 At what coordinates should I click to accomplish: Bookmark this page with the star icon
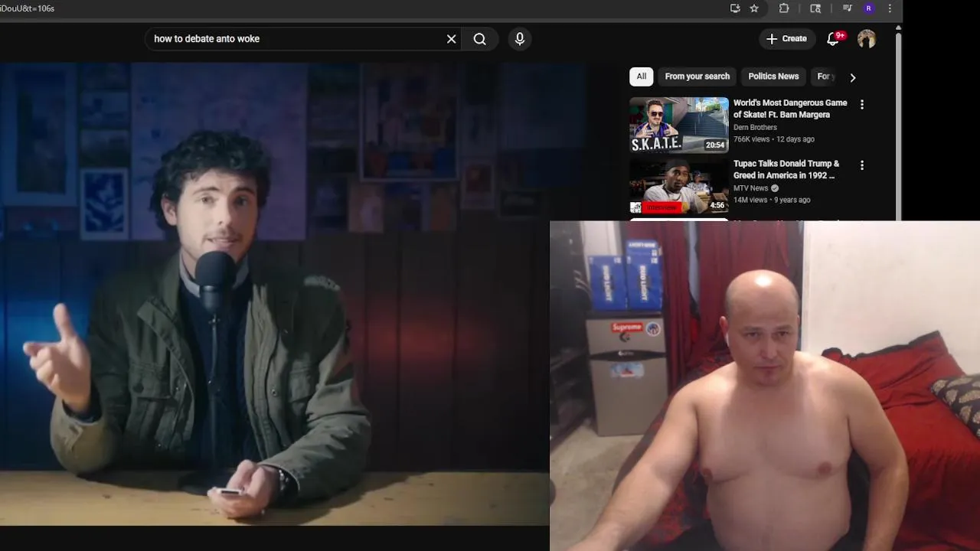coord(754,8)
